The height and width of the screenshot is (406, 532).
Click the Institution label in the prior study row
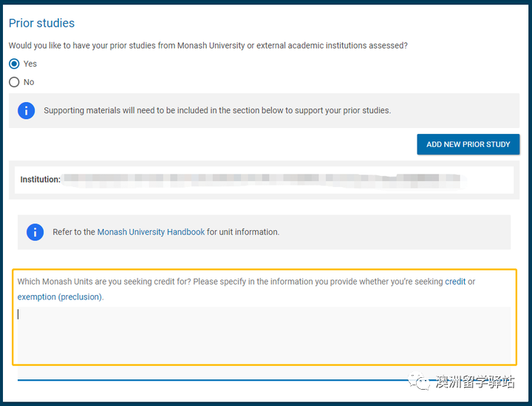[40, 180]
